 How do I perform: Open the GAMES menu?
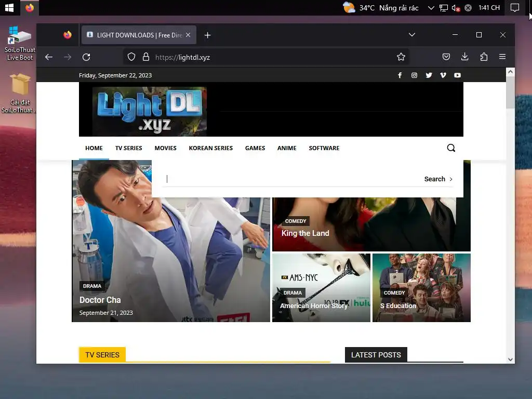point(255,148)
